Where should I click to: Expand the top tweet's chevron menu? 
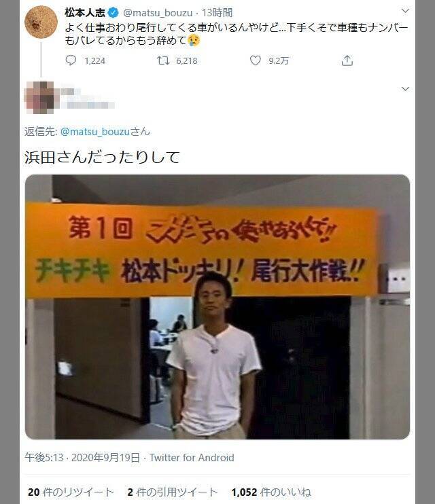[405, 11]
